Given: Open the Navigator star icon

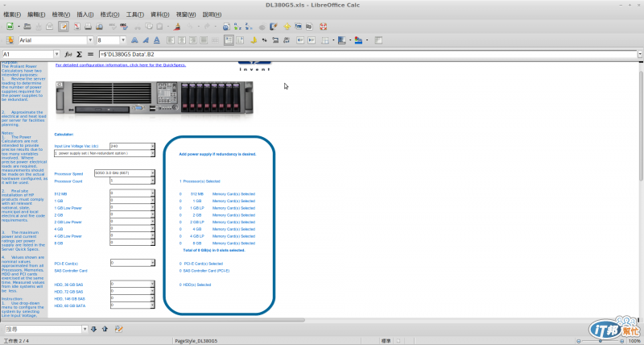Looking at the screenshot, I should [287, 27].
